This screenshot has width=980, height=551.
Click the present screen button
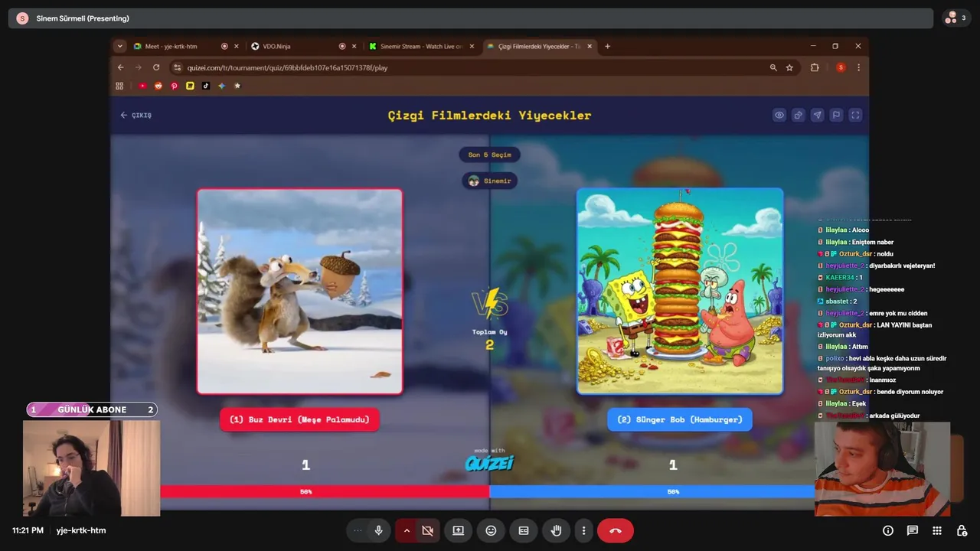(458, 530)
